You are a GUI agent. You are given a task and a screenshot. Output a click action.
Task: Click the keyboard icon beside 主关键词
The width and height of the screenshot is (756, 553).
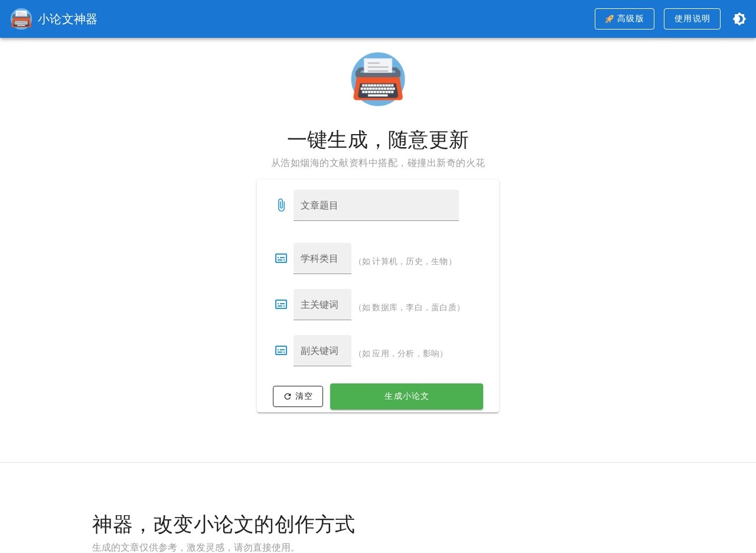coord(281,304)
